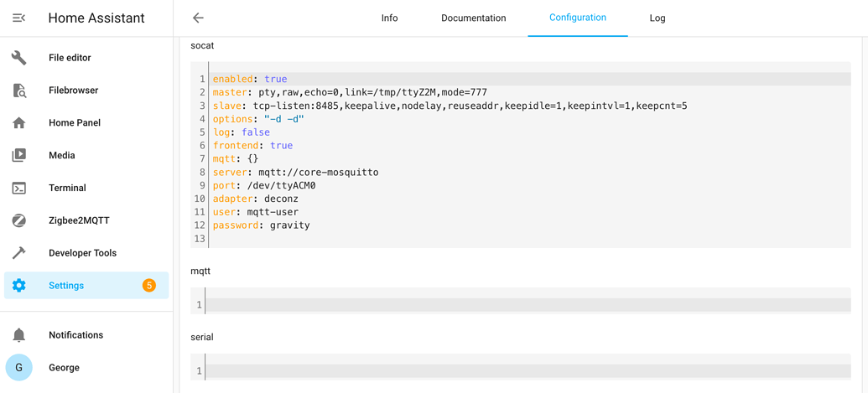
Task: Go back using the arrow icon
Action: pyautogui.click(x=198, y=18)
